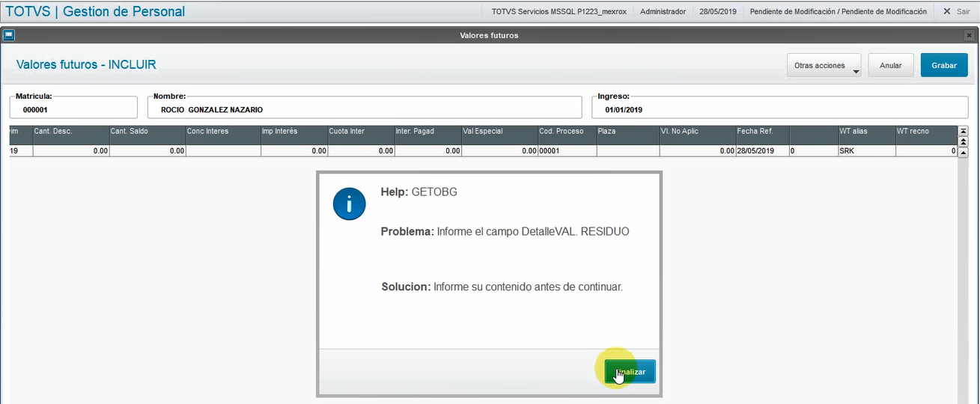Click the Matricula field with 000001

pos(73,109)
